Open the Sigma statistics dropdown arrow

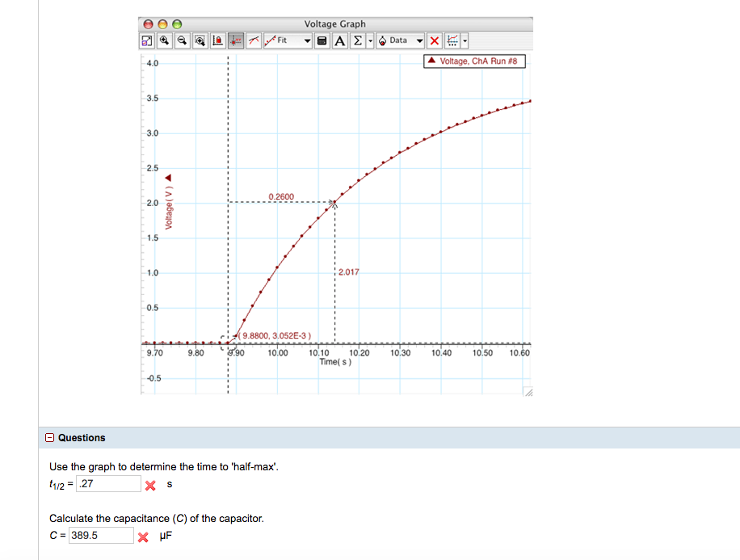pos(370,40)
